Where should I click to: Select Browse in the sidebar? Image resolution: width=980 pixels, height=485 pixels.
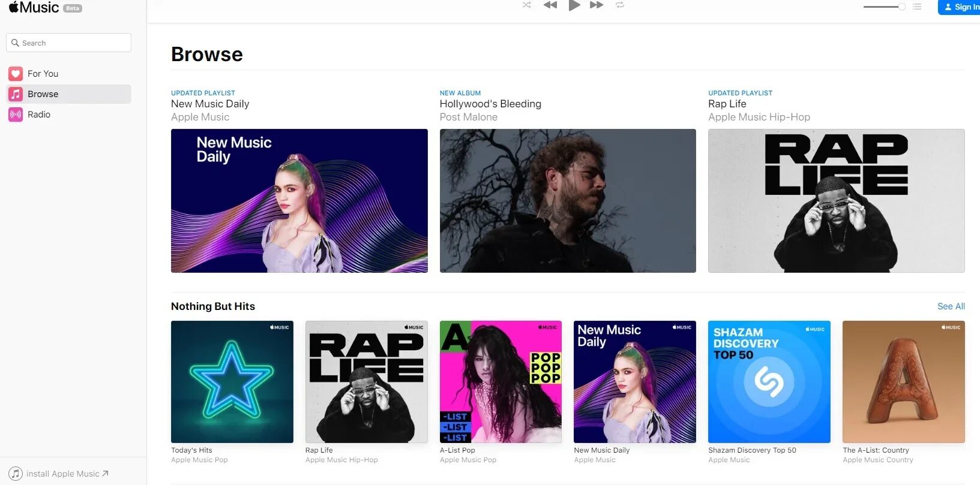(x=68, y=94)
